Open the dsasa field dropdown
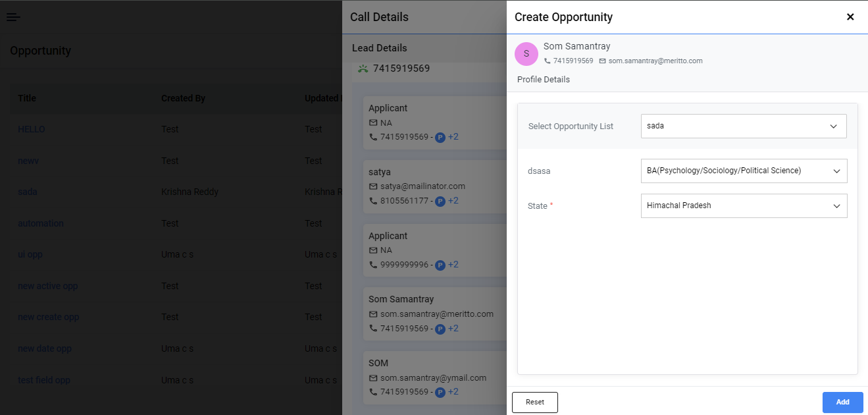 coord(744,171)
